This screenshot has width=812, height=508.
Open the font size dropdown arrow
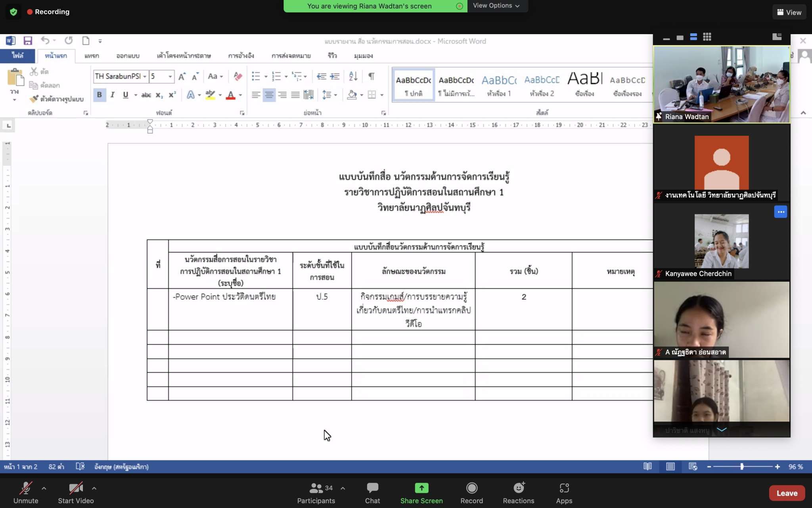pos(170,76)
